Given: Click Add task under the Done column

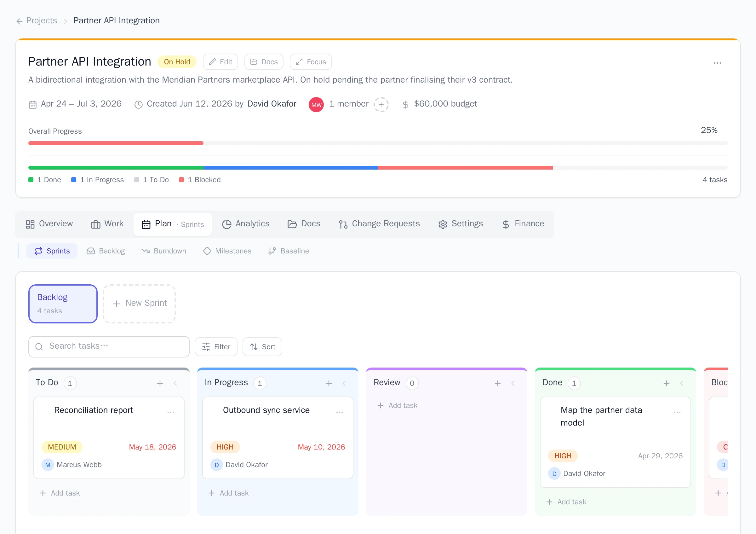Looking at the screenshot, I should tap(566, 502).
